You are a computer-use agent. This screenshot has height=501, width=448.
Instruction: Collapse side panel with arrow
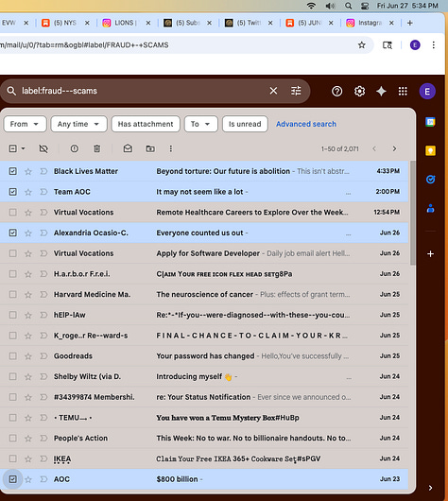click(x=430, y=488)
